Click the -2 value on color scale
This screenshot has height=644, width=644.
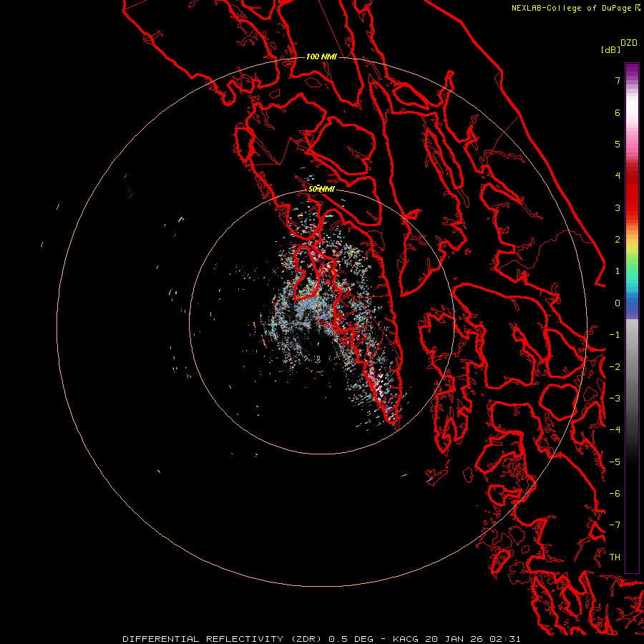615,367
